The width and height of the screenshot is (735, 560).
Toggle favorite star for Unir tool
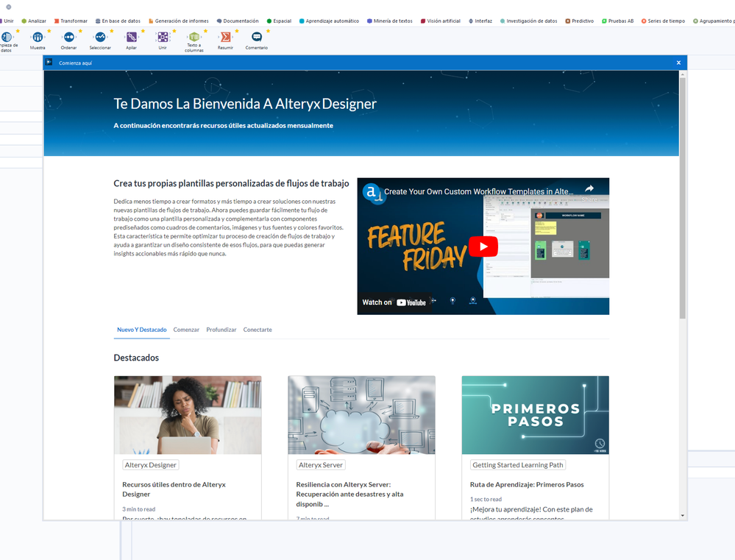(174, 31)
